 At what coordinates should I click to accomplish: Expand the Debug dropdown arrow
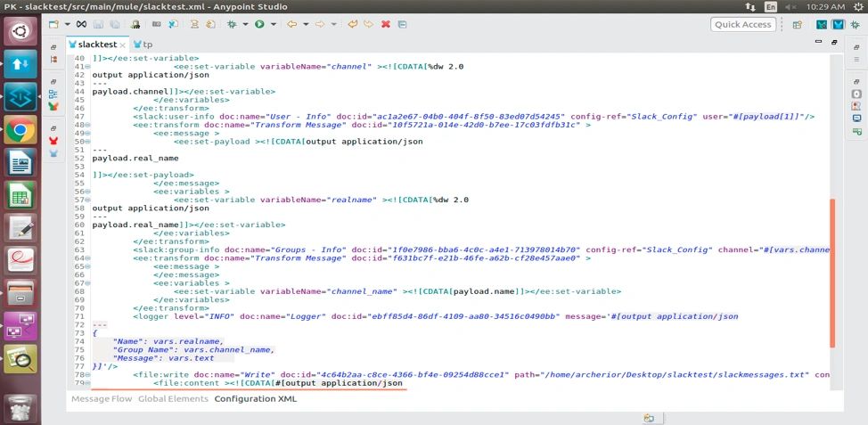pyautogui.click(x=245, y=24)
